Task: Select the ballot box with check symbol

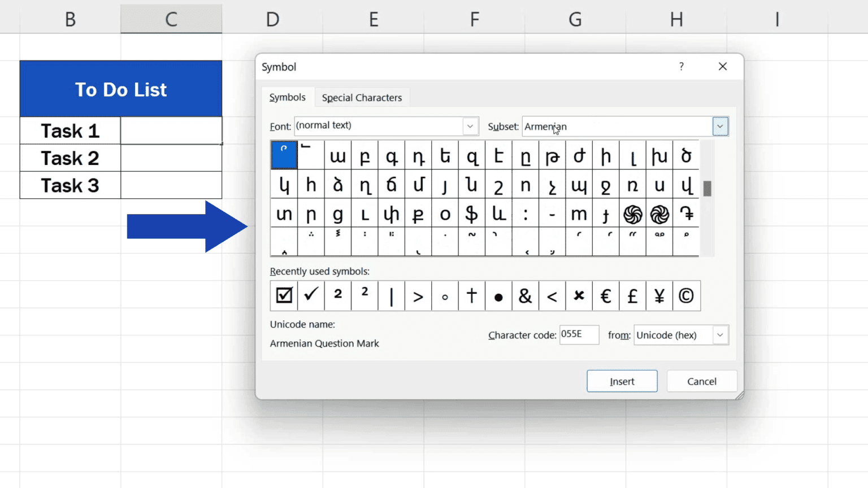Action: [x=284, y=295]
